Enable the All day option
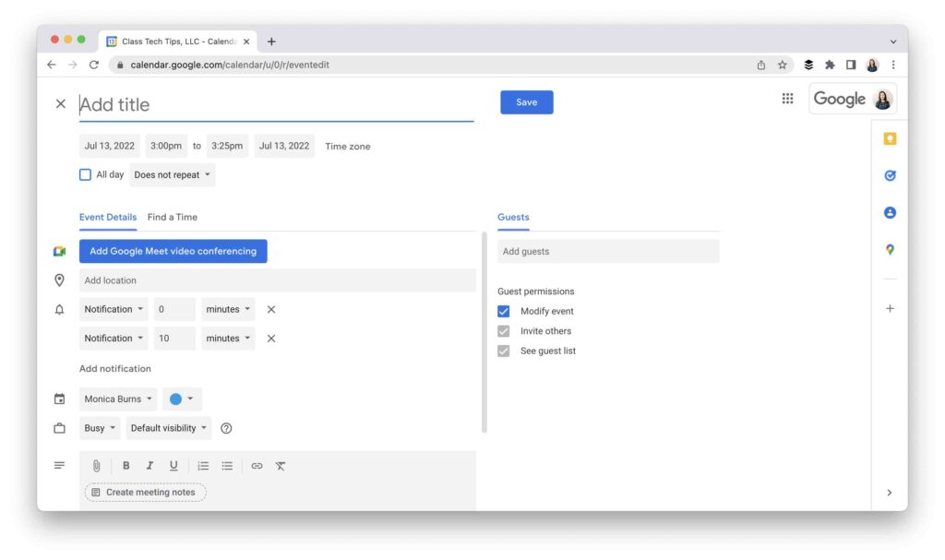The image size is (945, 560). 85,173
